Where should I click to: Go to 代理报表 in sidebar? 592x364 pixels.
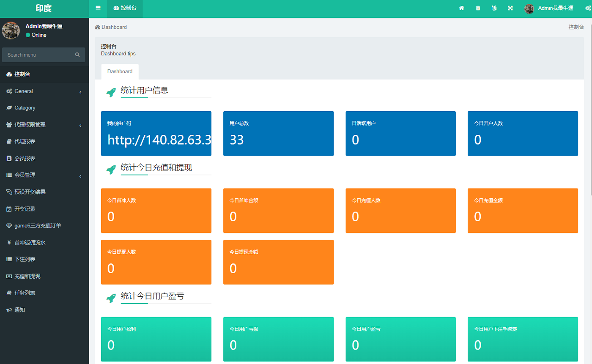coord(25,142)
